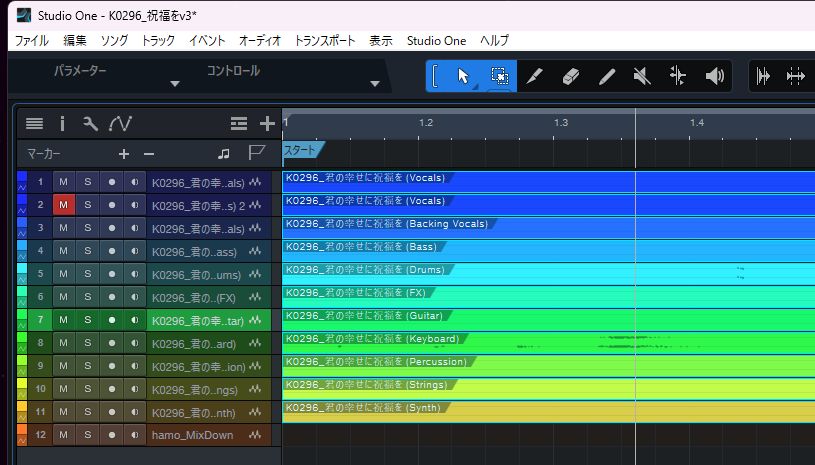Pick the Paint (pencil) tool
The height and width of the screenshot is (465, 815).
coord(607,76)
